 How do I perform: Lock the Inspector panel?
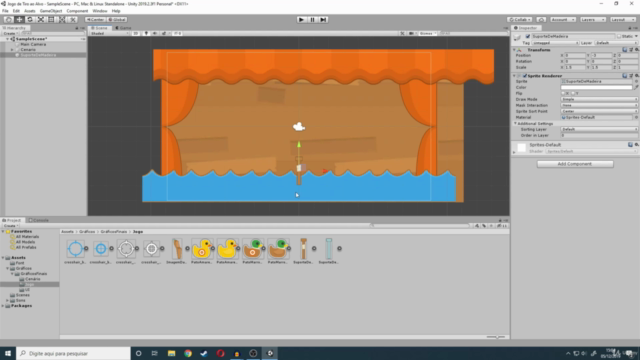(x=630, y=28)
